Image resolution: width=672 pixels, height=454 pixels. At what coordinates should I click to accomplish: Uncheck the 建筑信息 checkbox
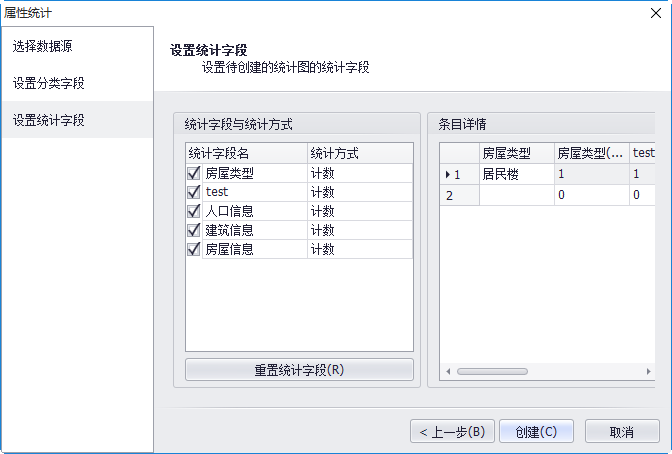coord(194,230)
